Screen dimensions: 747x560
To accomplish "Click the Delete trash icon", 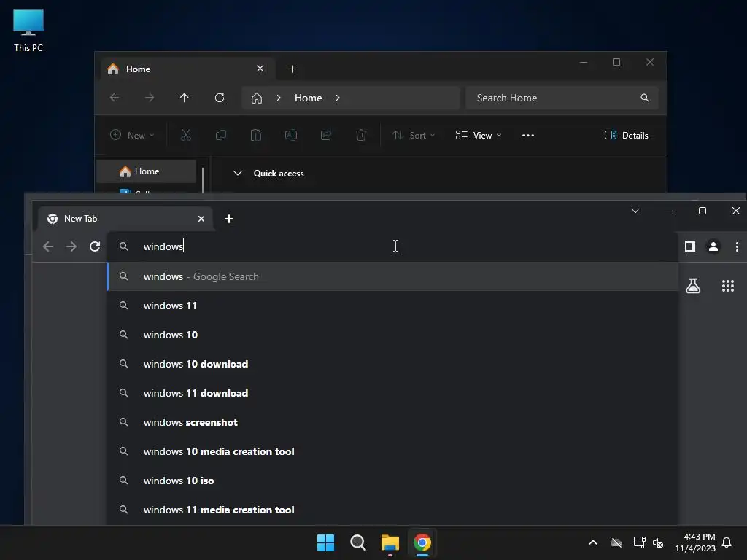I will pyautogui.click(x=361, y=135).
